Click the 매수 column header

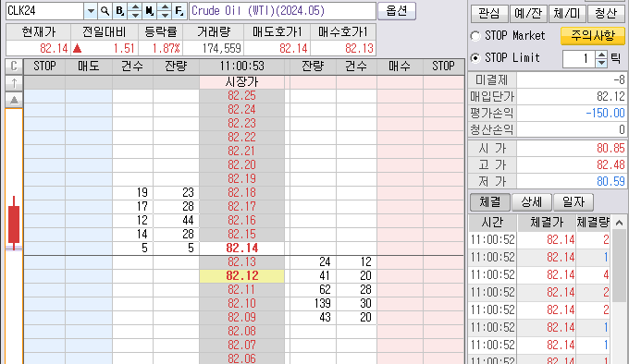click(x=400, y=67)
